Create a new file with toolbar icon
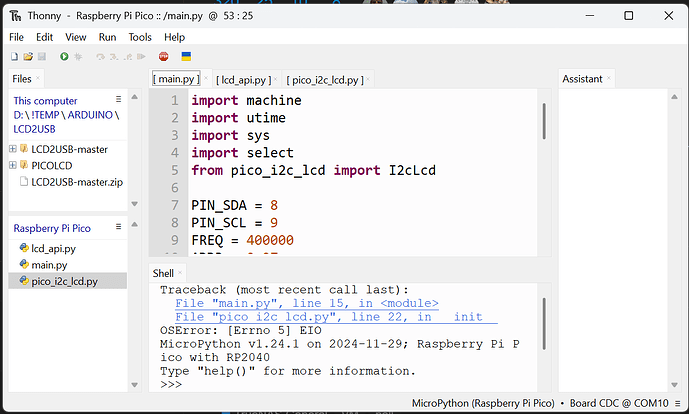The height and width of the screenshot is (414, 689). pyautogui.click(x=15, y=56)
